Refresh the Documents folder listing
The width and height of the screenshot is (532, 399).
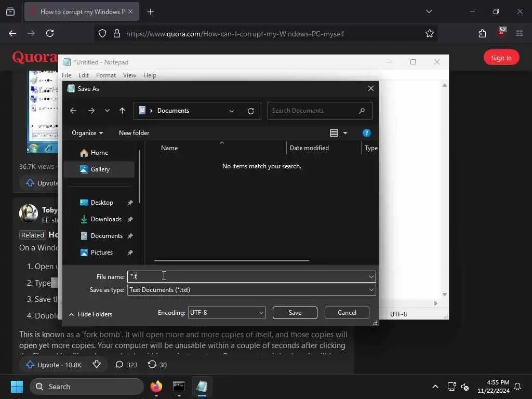(x=251, y=111)
